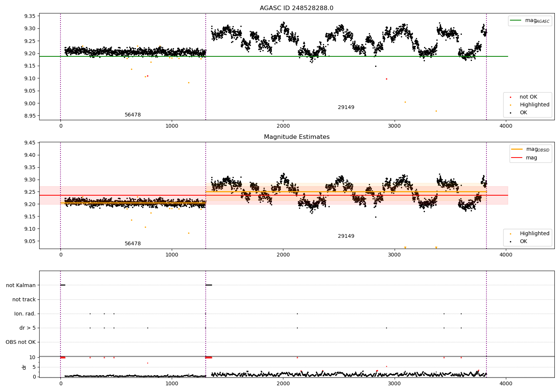Click the 'Magnitude Estimates' plot title
The height and width of the screenshot is (392, 560).
tap(297, 137)
